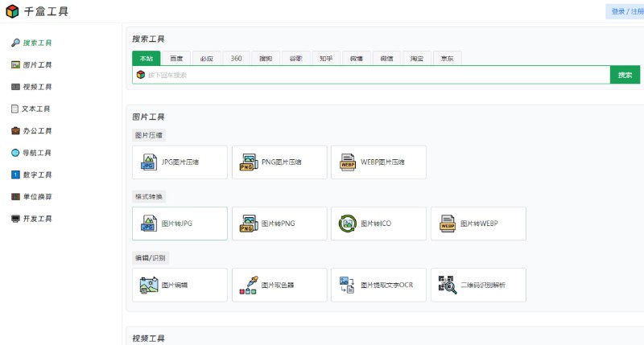This screenshot has width=644, height=345.
Task: Switch to the 淘宝 search tab
Action: (417, 58)
